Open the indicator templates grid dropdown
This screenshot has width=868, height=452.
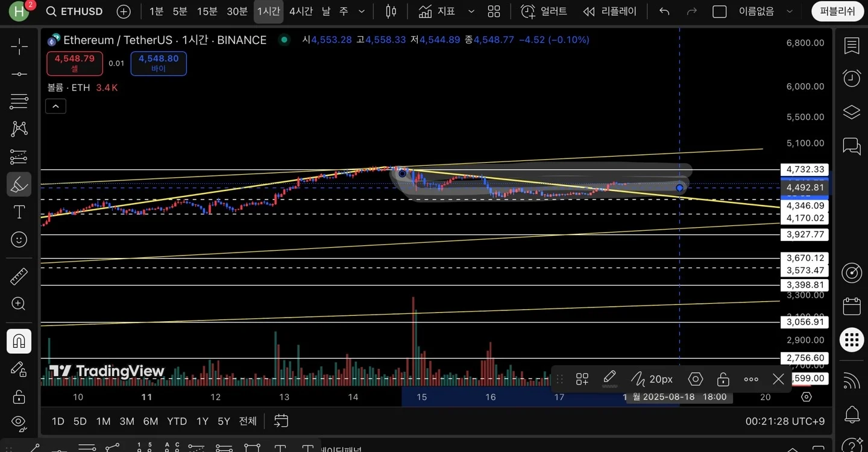(x=494, y=11)
